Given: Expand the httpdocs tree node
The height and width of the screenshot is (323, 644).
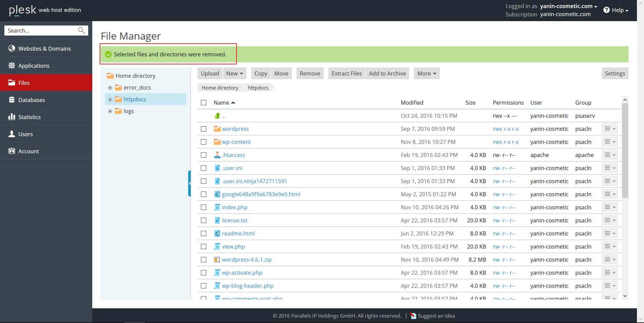Looking at the screenshot, I should (x=110, y=99).
